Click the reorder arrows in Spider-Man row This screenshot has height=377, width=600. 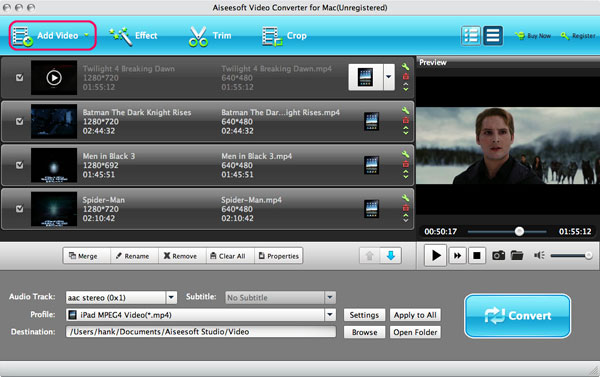click(x=406, y=218)
